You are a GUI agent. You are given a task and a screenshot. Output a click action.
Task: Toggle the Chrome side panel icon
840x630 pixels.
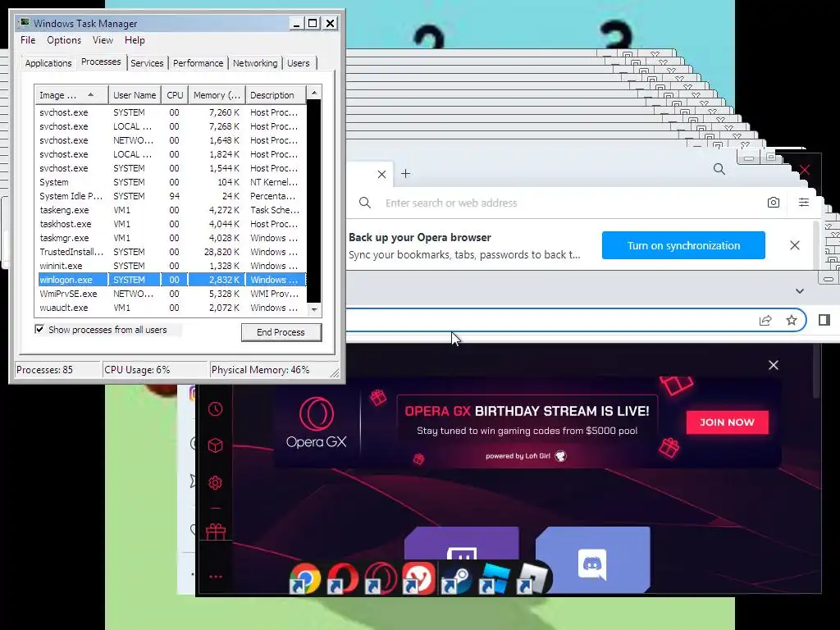point(824,320)
